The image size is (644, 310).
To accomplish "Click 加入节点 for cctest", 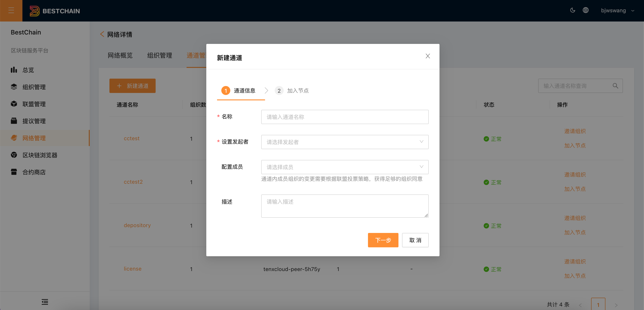I will (575, 145).
